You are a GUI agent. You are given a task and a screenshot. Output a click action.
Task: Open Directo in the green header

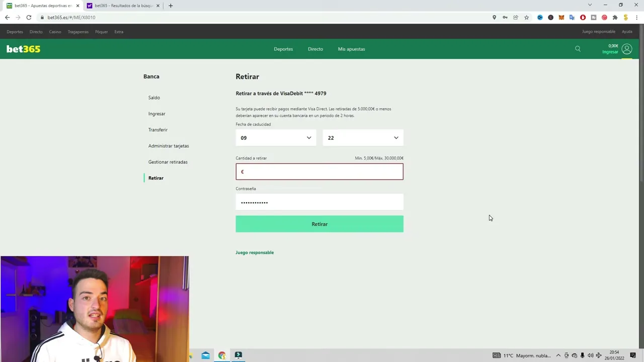point(315,49)
